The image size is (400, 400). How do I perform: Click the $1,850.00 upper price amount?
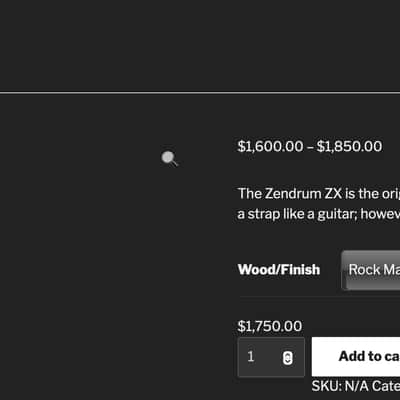[x=349, y=146]
